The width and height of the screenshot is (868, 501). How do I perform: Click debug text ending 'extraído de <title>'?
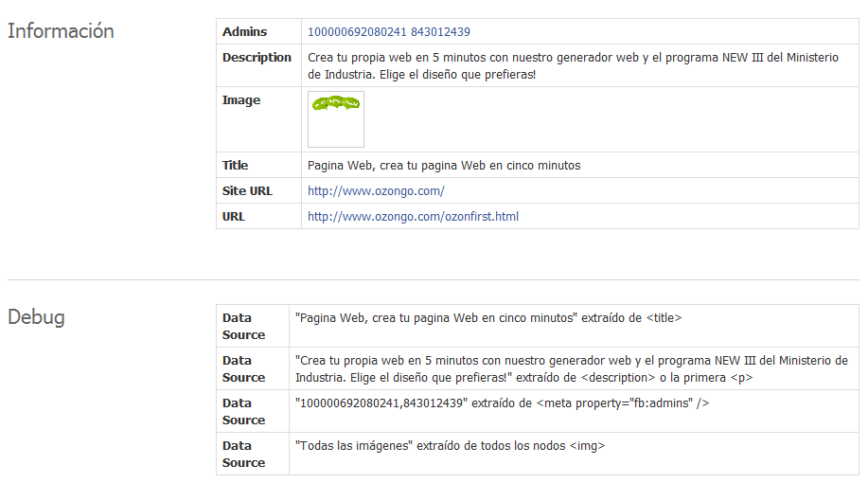click(488, 318)
